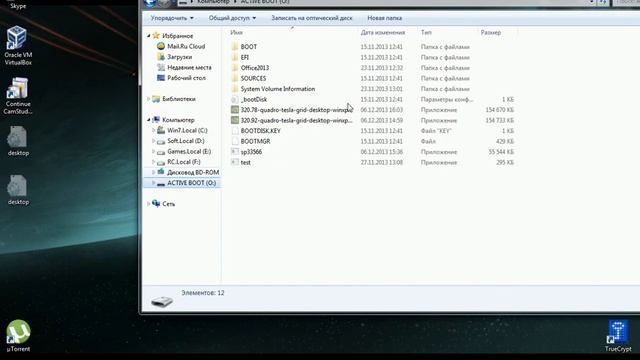Select the BOOT folder icon
The height and width of the screenshot is (360, 640).
pyautogui.click(x=235, y=47)
